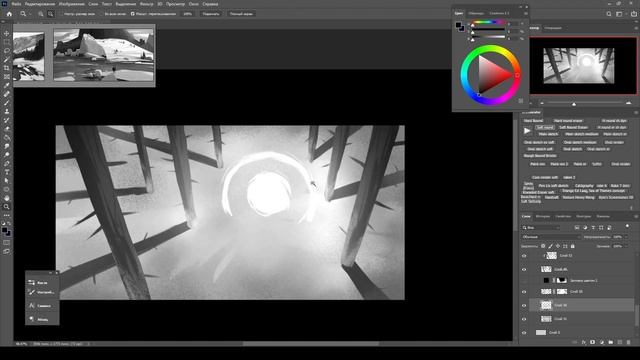Open the Color panel menu icon
Screen dimensions: 640x360
coord(526,13)
